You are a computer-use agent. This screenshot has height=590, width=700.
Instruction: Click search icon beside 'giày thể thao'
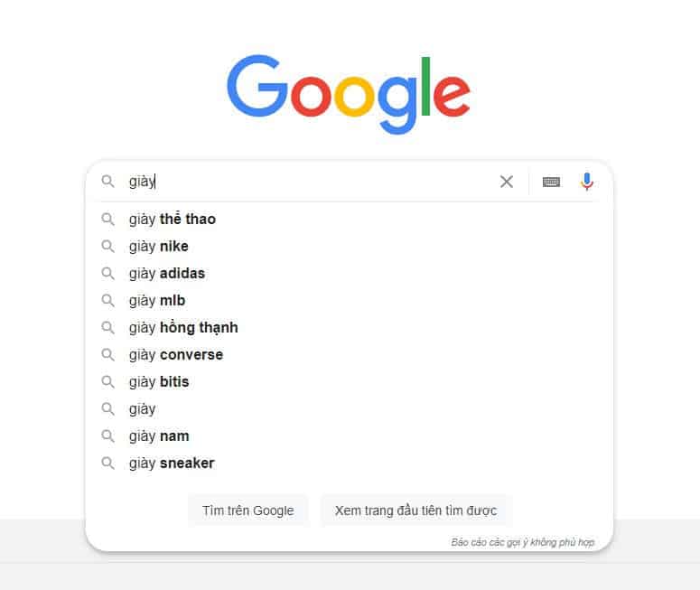click(108, 220)
